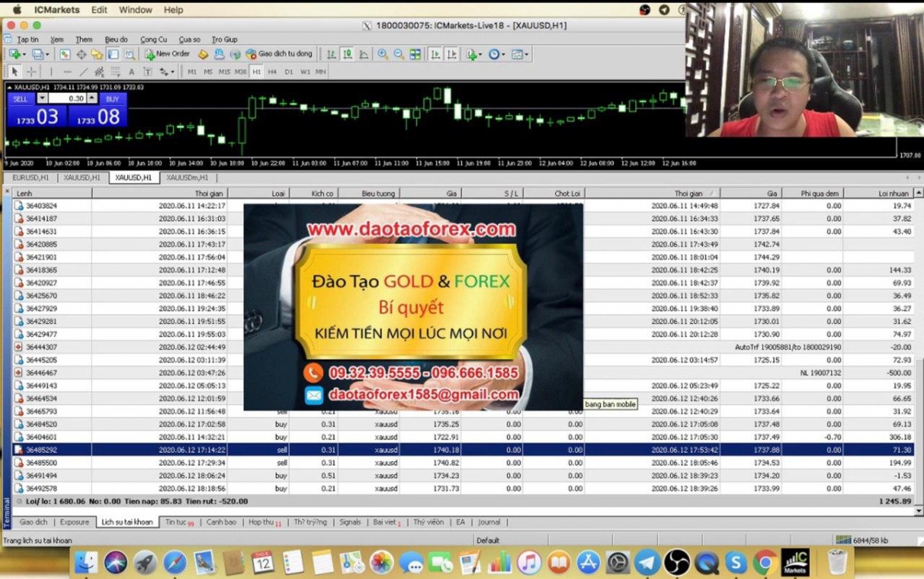This screenshot has height=579, width=924.
Task: Select the H4 timeframe
Action: point(272,72)
